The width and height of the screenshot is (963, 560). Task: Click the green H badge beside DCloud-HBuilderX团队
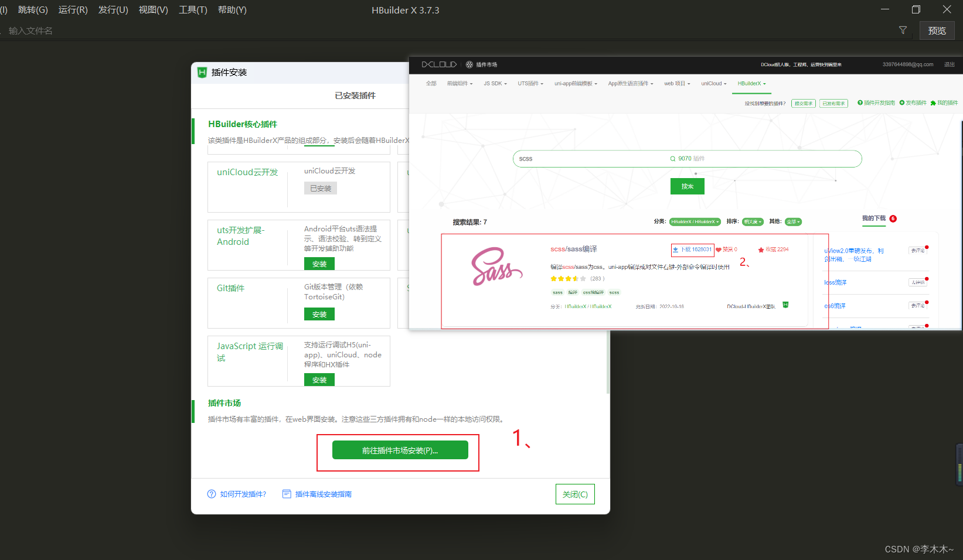point(785,305)
